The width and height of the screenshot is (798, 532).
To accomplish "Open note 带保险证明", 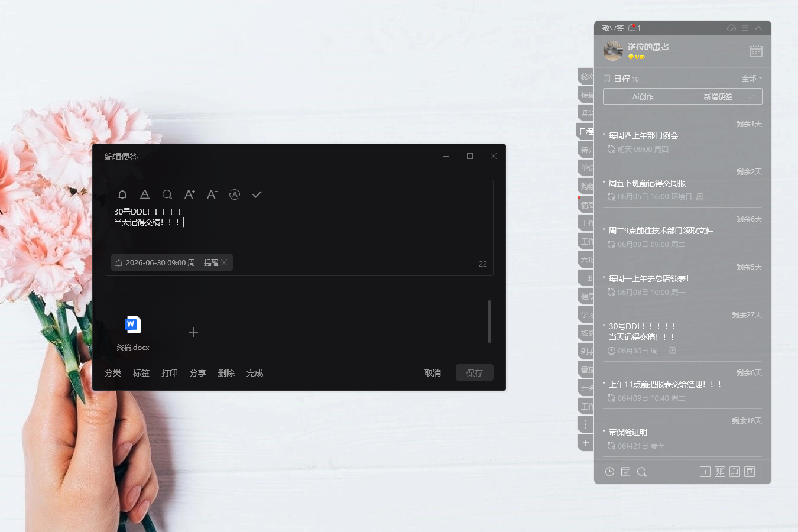I will (628, 432).
